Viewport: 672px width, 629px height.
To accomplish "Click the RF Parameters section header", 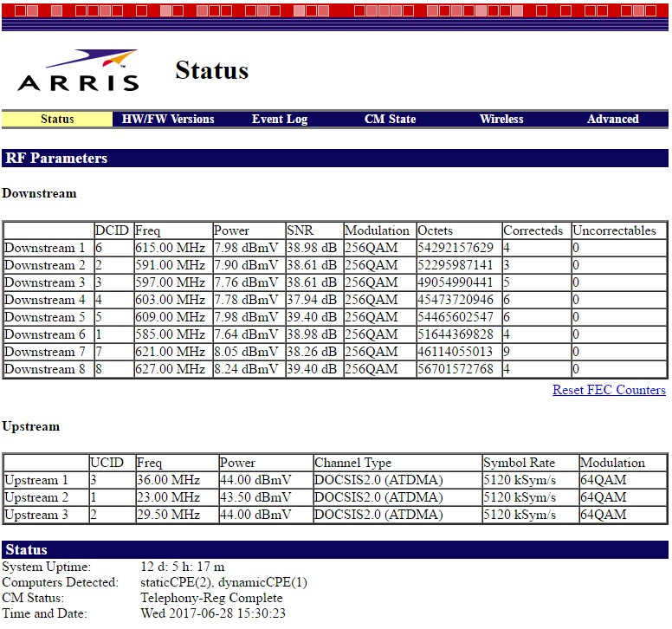I will 335,158.
